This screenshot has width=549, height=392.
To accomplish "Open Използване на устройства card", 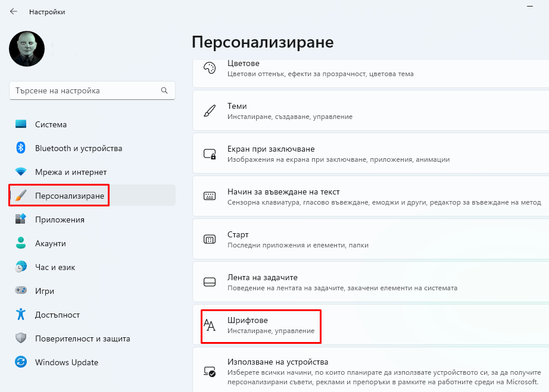I will tap(371, 370).
